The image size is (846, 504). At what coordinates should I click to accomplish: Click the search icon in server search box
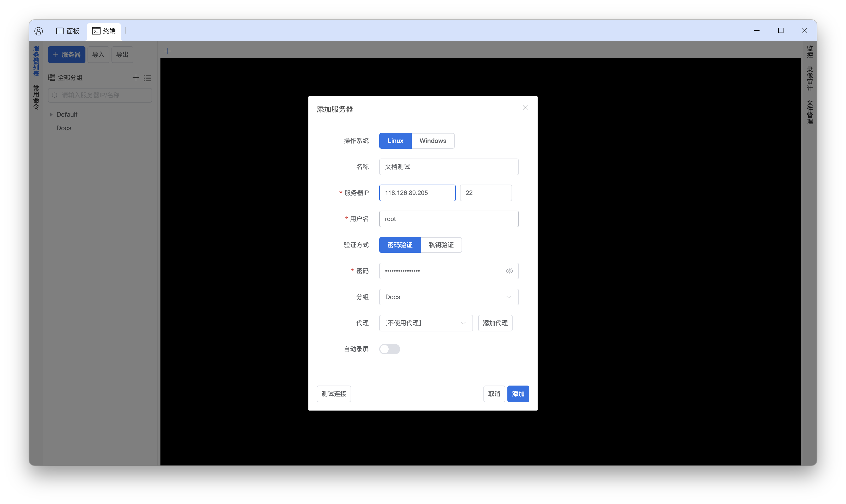(55, 96)
